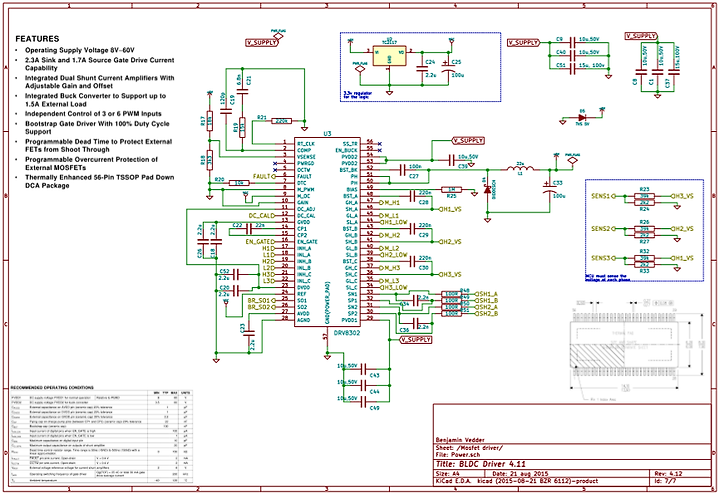Select capacitor C37 at far top right
The width and height of the screenshot is (720, 494).
(674, 72)
